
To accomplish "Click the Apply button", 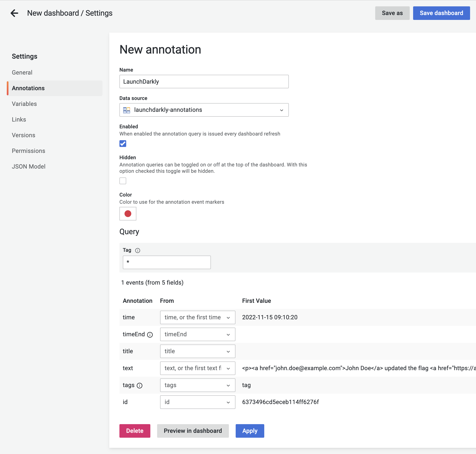I will [249, 431].
